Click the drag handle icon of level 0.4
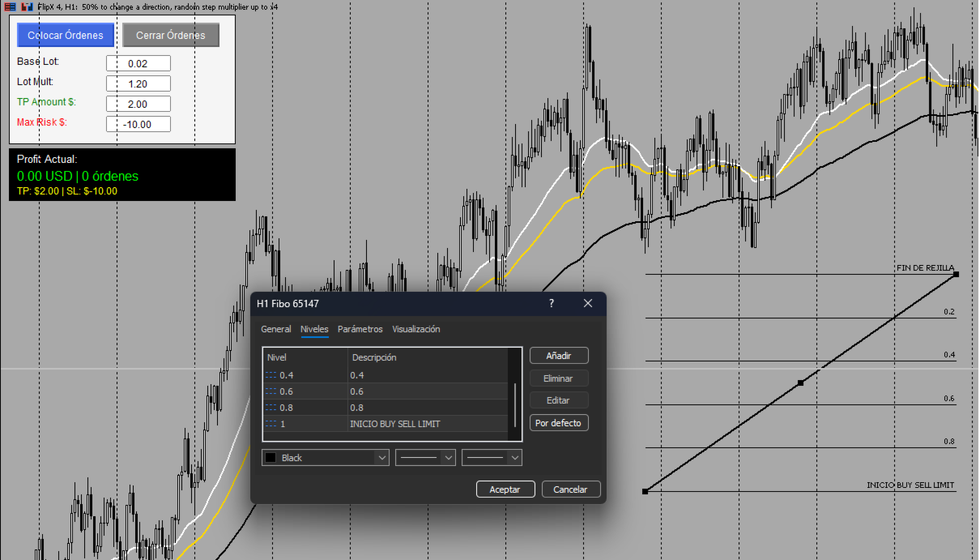The image size is (980, 560). (271, 375)
